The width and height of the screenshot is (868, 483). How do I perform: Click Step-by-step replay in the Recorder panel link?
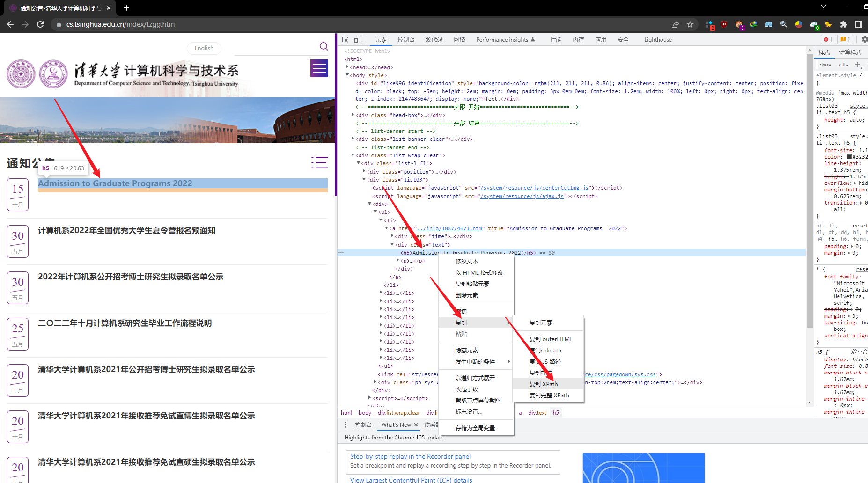(x=410, y=456)
